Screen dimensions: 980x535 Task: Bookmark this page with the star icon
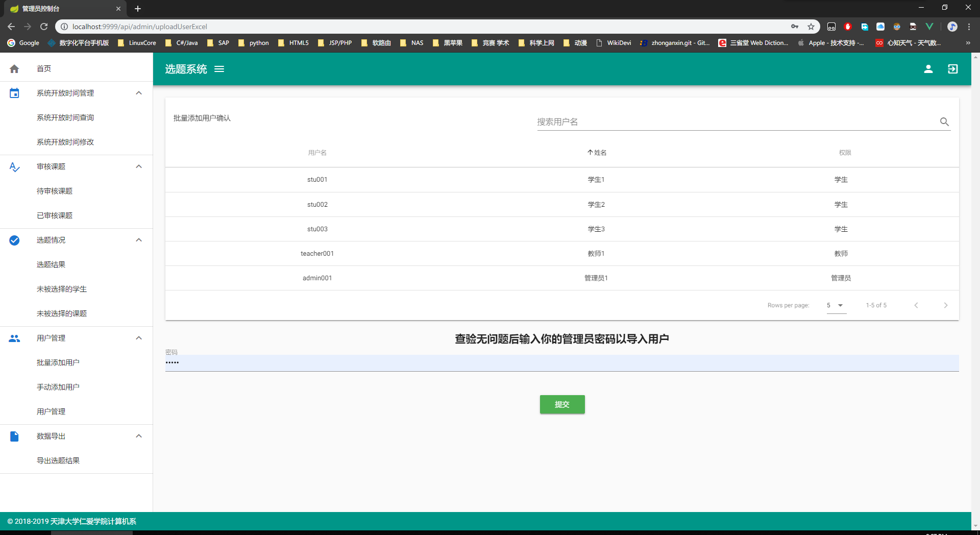point(811,27)
